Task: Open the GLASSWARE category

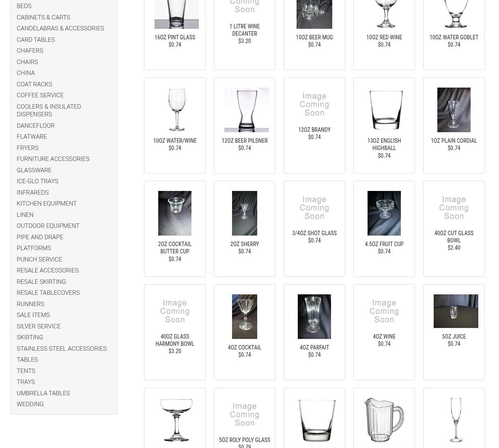Action: (x=34, y=170)
